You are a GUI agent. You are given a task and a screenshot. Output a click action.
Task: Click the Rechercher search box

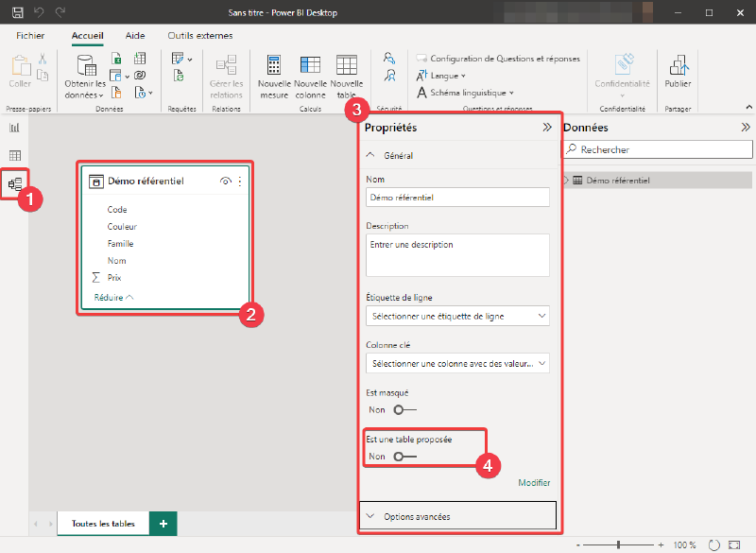click(x=658, y=149)
